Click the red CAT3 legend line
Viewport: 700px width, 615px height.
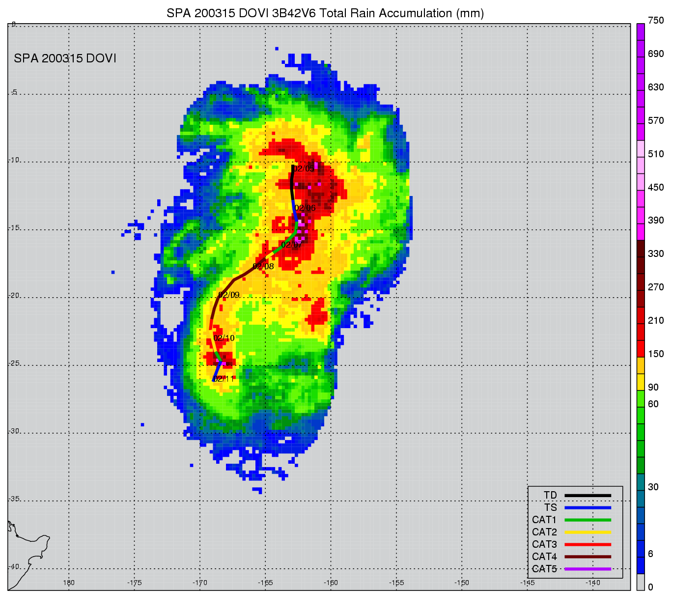point(588,544)
